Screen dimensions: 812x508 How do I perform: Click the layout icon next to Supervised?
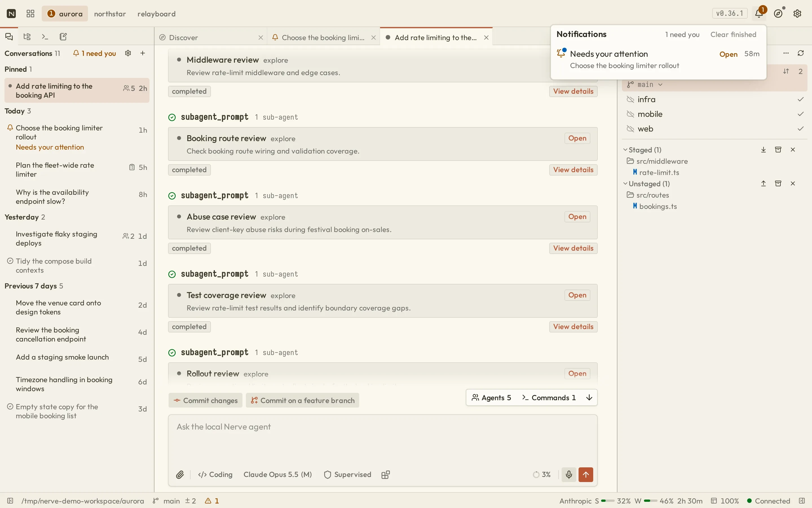pyautogui.click(x=385, y=474)
